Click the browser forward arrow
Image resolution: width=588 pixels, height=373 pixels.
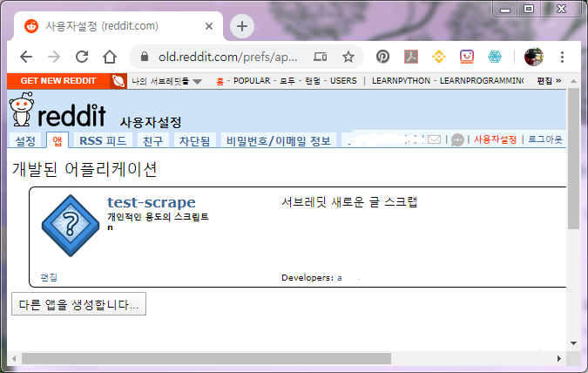pos(54,57)
